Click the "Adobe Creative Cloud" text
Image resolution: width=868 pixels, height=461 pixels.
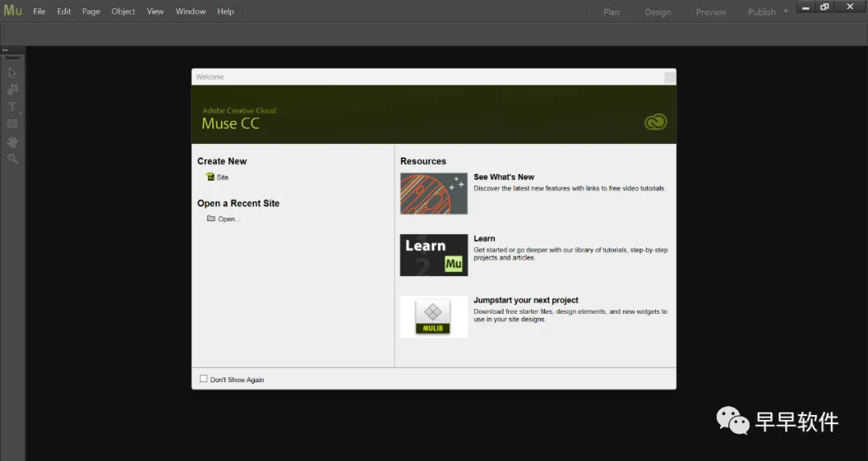240,110
